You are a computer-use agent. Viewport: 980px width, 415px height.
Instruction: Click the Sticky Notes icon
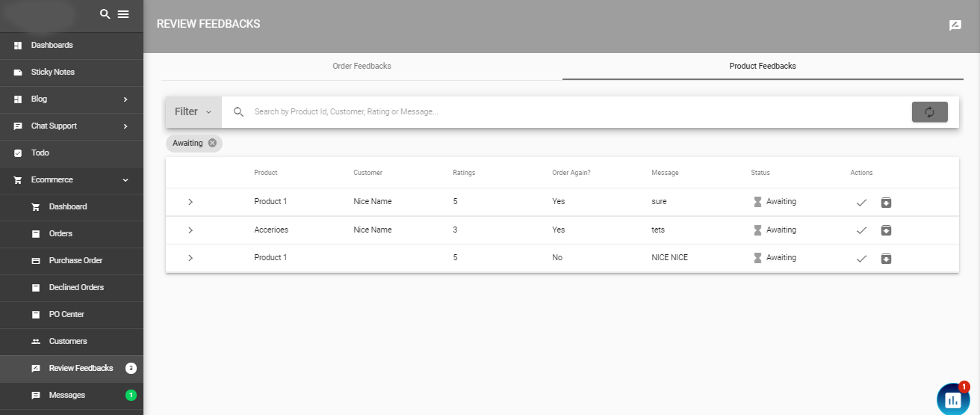coord(18,73)
